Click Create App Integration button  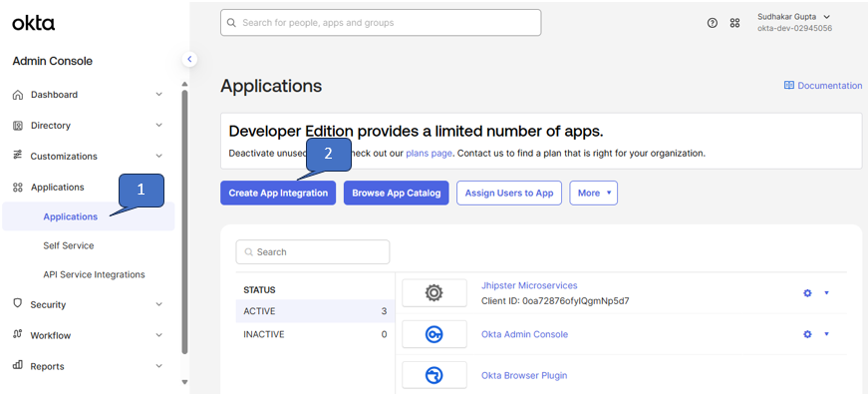click(278, 193)
